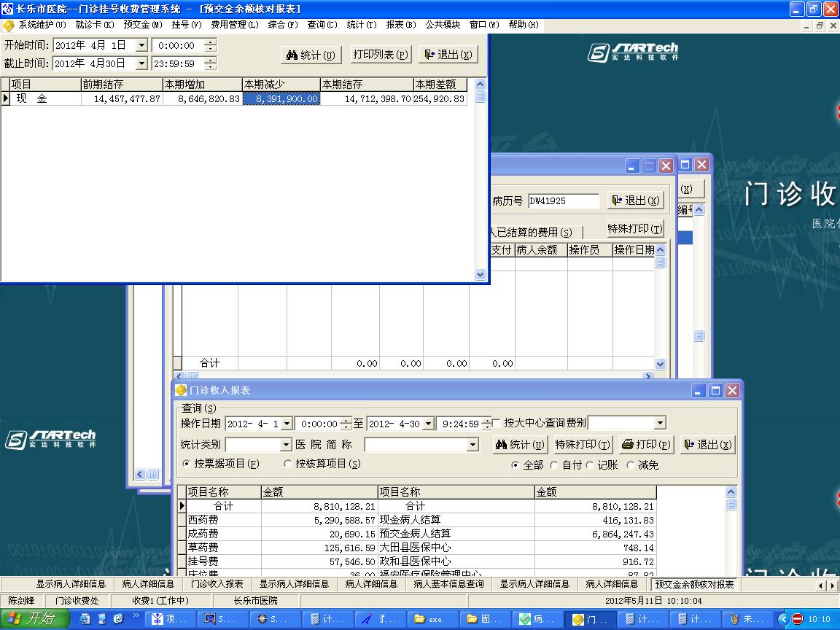The height and width of the screenshot is (630, 840).
Task: Click the 前期结存 column header
Action: pyautogui.click(x=122, y=85)
